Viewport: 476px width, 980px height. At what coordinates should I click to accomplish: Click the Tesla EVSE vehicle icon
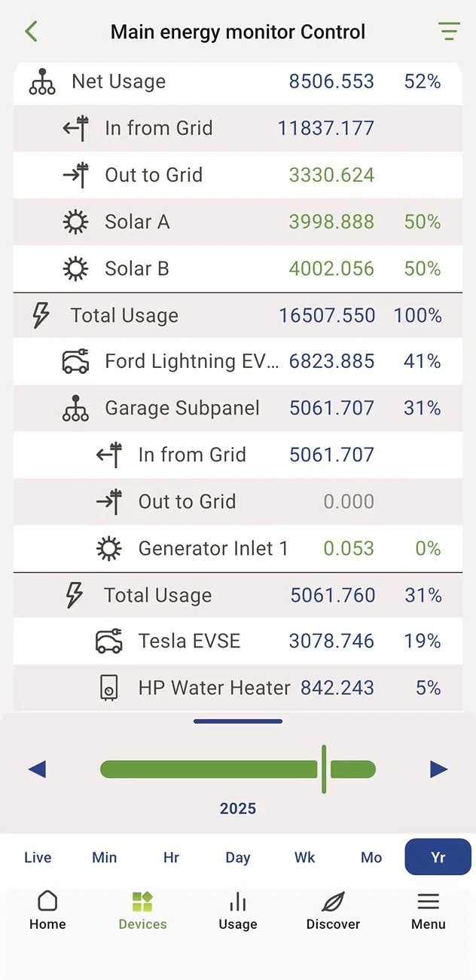tap(110, 641)
